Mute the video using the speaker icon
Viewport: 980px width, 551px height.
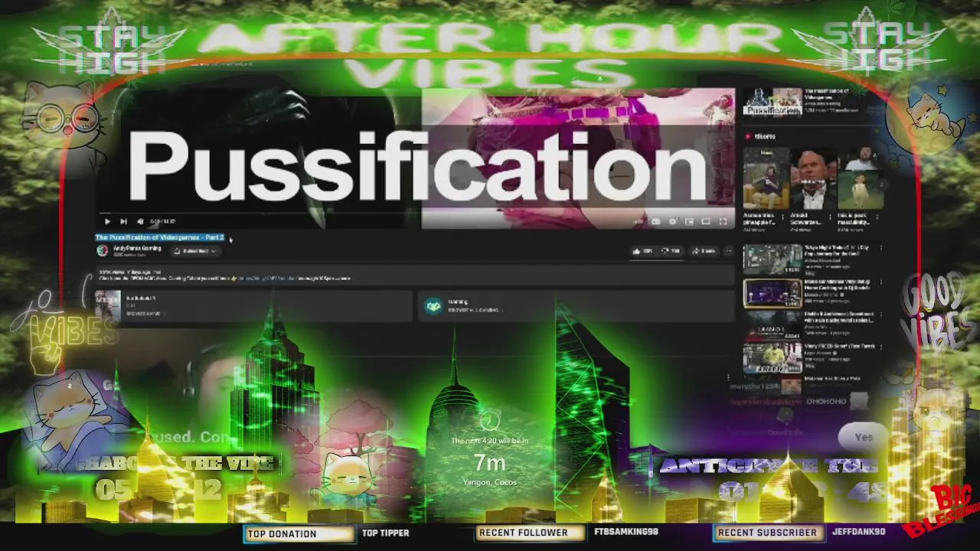coord(140,221)
